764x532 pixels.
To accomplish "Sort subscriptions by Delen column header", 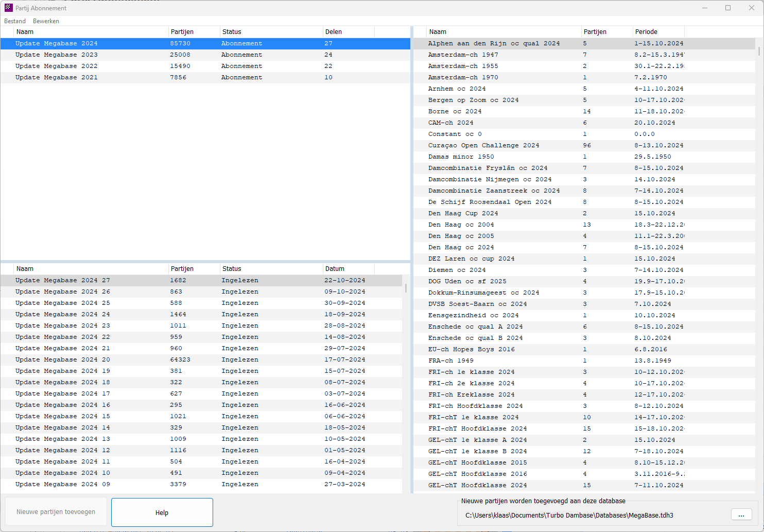I will point(349,32).
